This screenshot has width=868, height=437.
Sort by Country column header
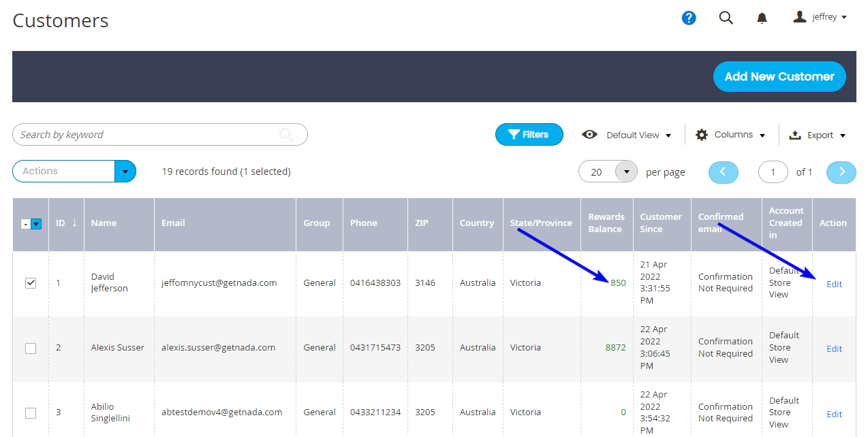coord(477,223)
